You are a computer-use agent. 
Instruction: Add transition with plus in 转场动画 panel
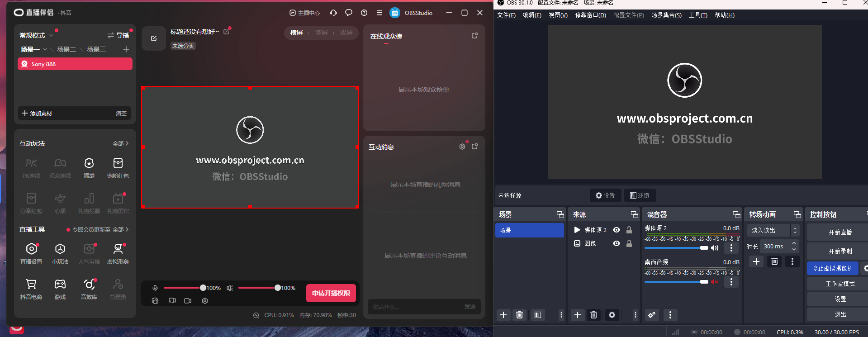pyautogui.click(x=756, y=261)
